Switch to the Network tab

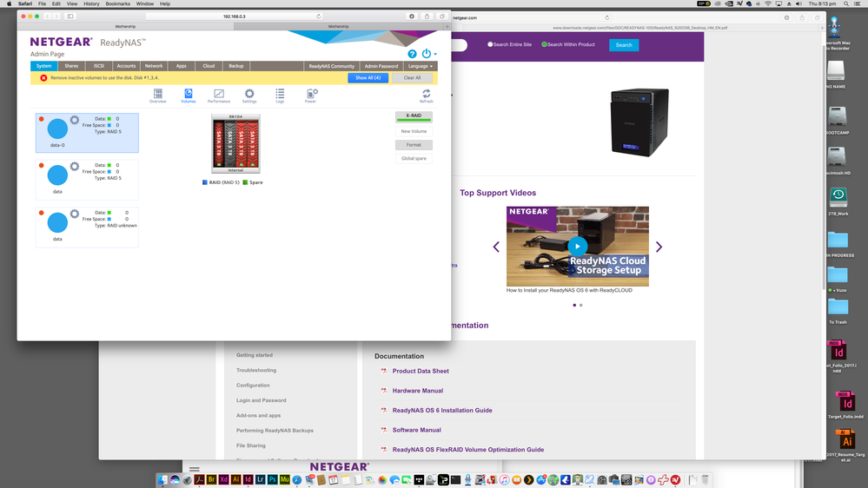(x=153, y=66)
